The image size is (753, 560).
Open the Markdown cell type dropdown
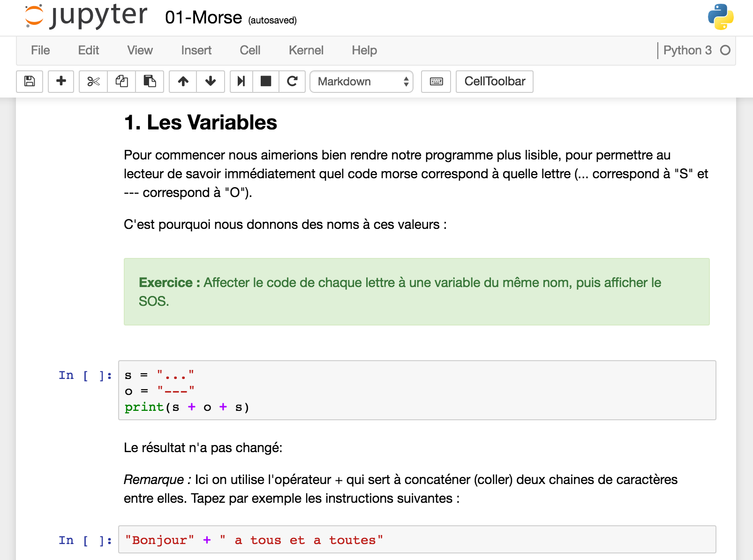click(361, 82)
